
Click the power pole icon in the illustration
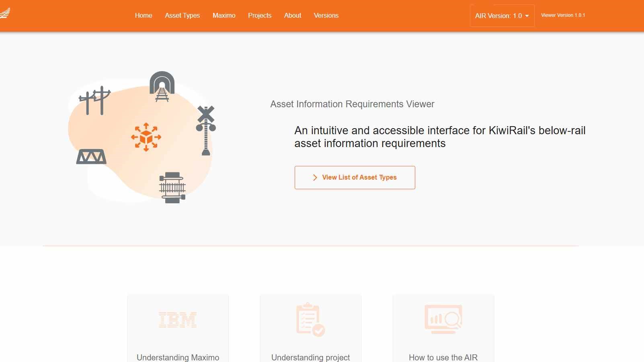(94, 100)
